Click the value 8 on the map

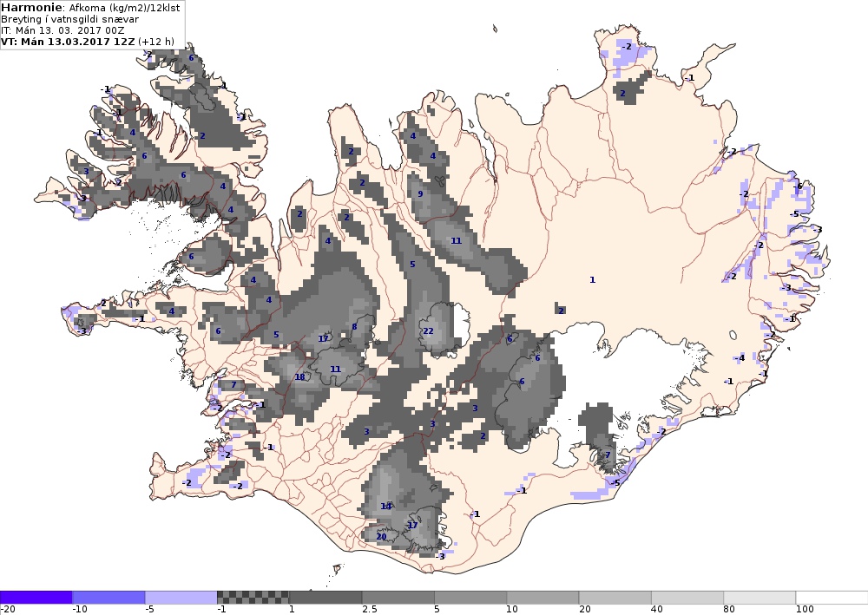(x=355, y=327)
